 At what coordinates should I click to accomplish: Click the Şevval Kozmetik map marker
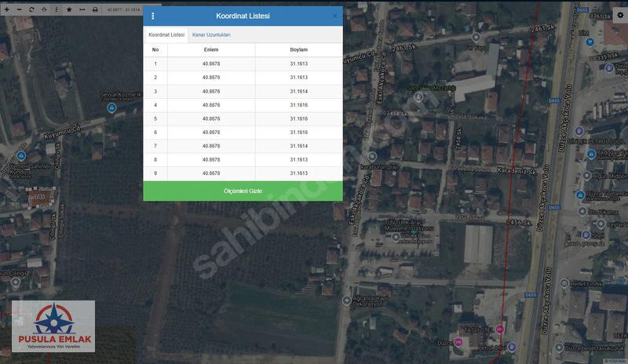111,108
